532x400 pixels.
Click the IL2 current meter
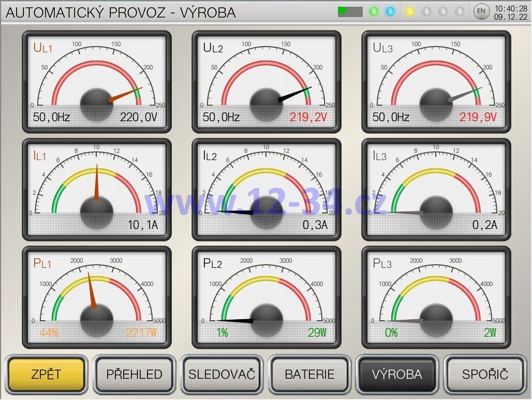click(266, 189)
